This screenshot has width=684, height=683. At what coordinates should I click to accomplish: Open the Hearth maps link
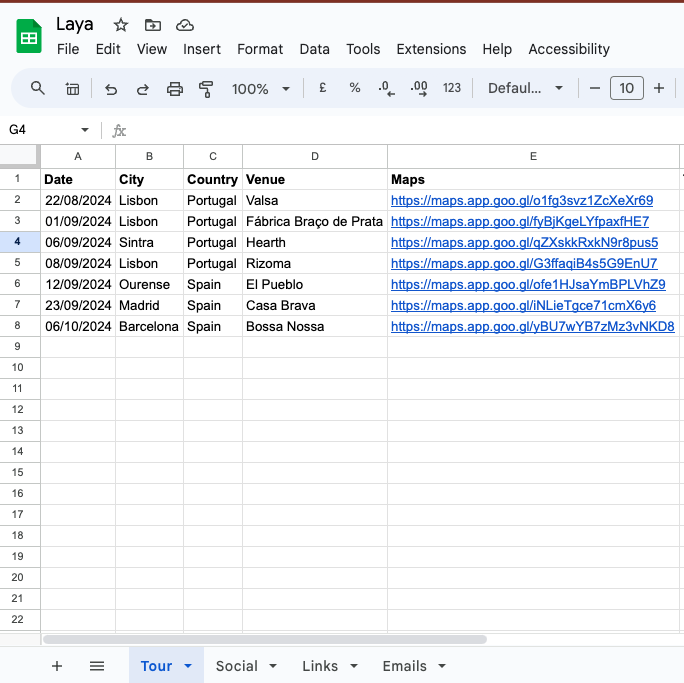(x=524, y=242)
